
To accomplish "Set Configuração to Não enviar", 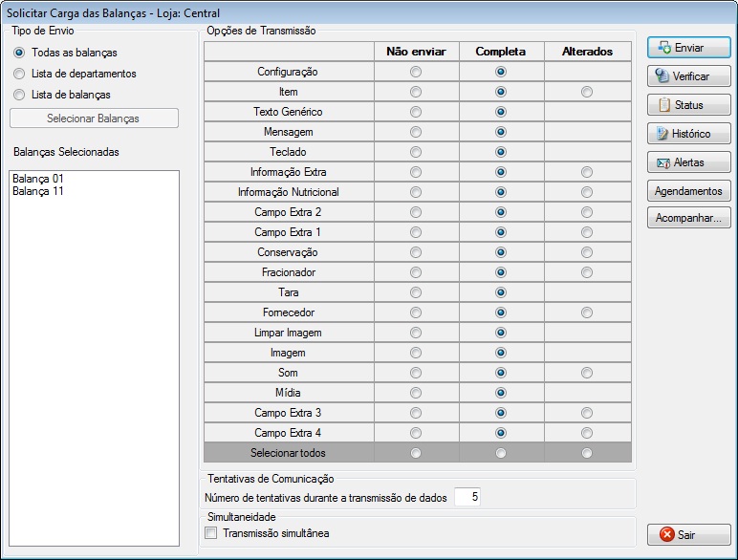I will (416, 72).
